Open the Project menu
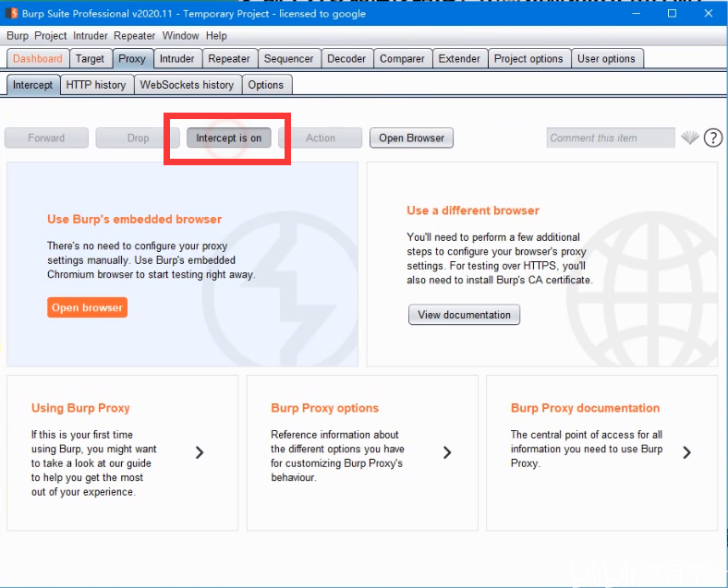The image size is (728, 588). (51, 36)
